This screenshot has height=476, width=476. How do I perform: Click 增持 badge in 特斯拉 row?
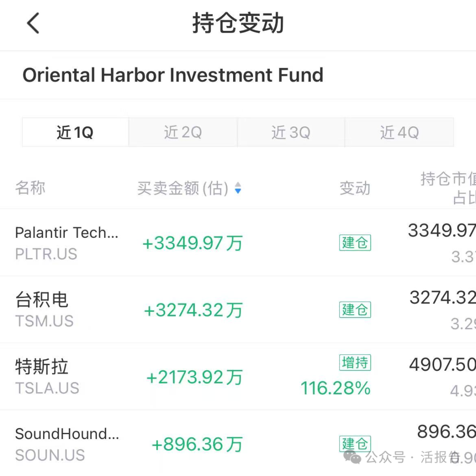click(x=355, y=362)
